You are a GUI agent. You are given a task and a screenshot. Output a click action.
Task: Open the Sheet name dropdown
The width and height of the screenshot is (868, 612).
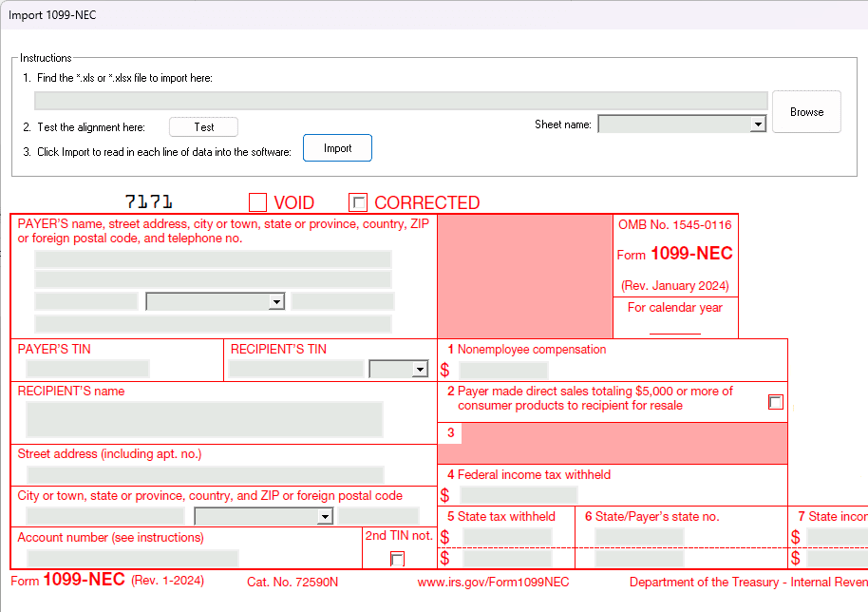[682, 124]
